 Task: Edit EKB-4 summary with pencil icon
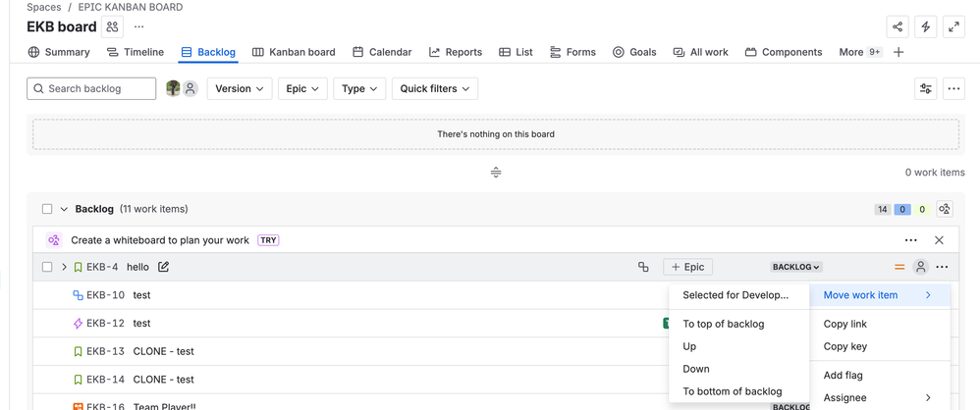[x=164, y=267]
